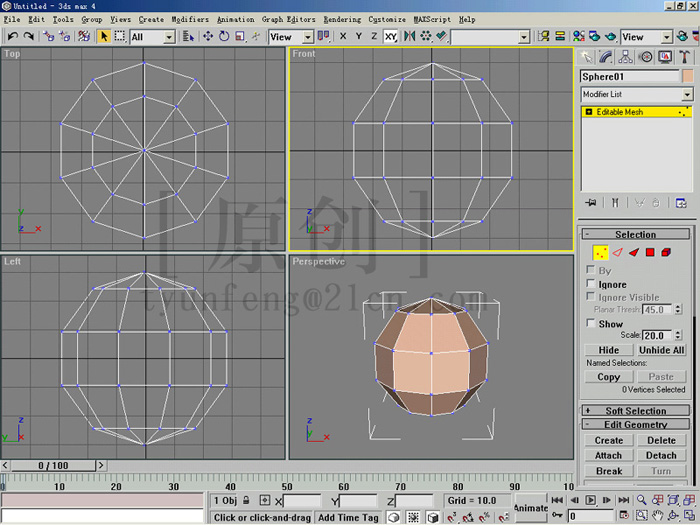Viewport: 700px width, 525px height.
Task: Click the Copy named selection button
Action: pos(609,377)
